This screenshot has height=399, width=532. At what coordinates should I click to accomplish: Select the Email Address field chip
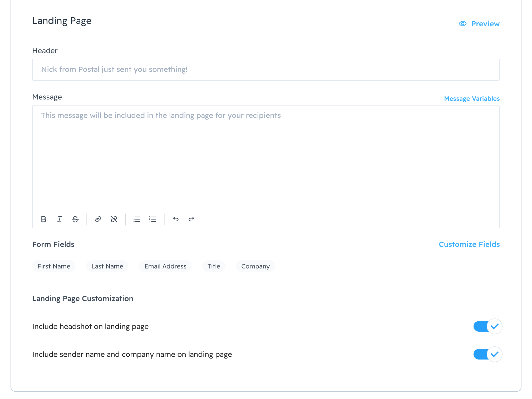[x=165, y=266]
